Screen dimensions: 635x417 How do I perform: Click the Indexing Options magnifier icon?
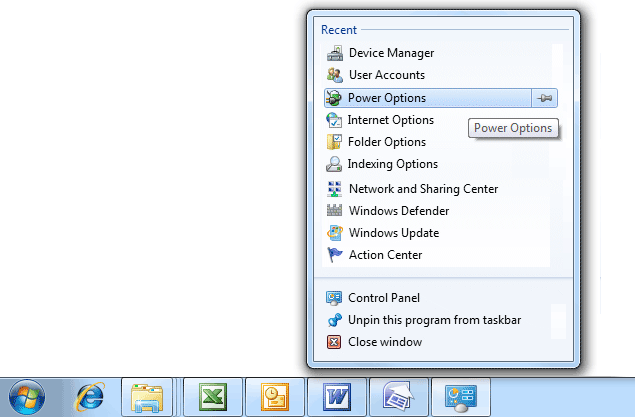[x=334, y=164]
